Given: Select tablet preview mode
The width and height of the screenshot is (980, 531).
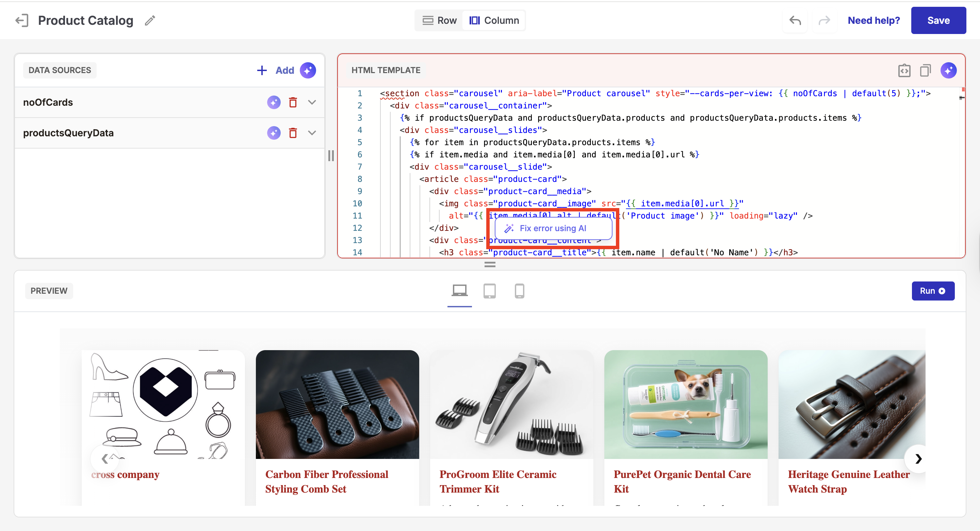Looking at the screenshot, I should (x=489, y=291).
